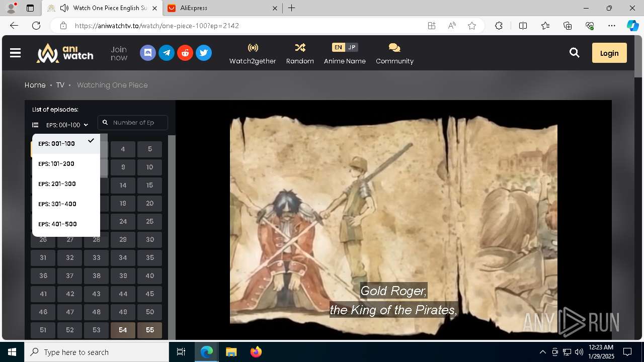The image size is (644, 362).
Task: Switch to the AliExpress tab
Action: tap(221, 8)
